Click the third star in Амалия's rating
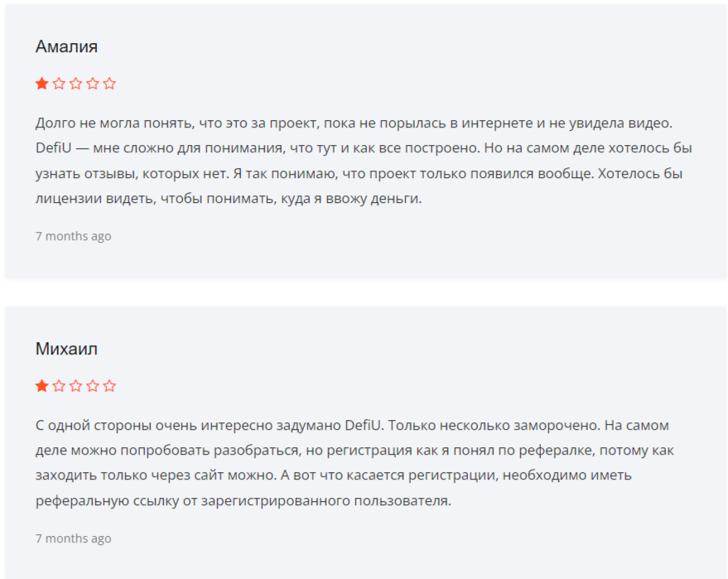Viewport: 728px width, 579px height. (x=75, y=84)
